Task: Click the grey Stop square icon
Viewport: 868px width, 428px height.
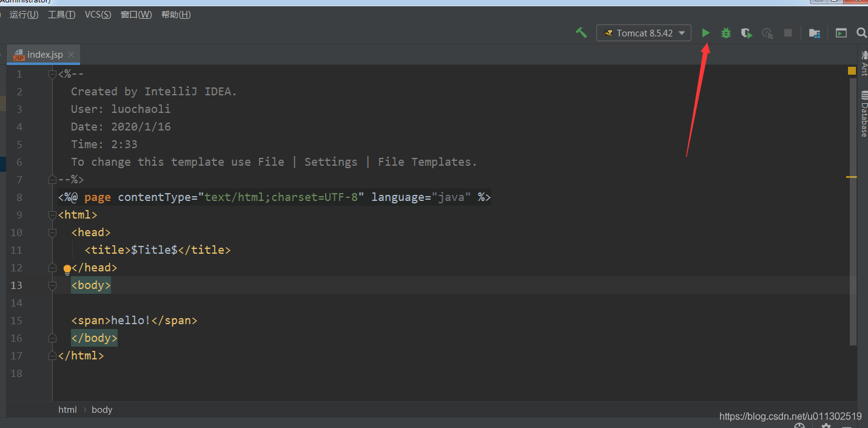Action: point(788,33)
